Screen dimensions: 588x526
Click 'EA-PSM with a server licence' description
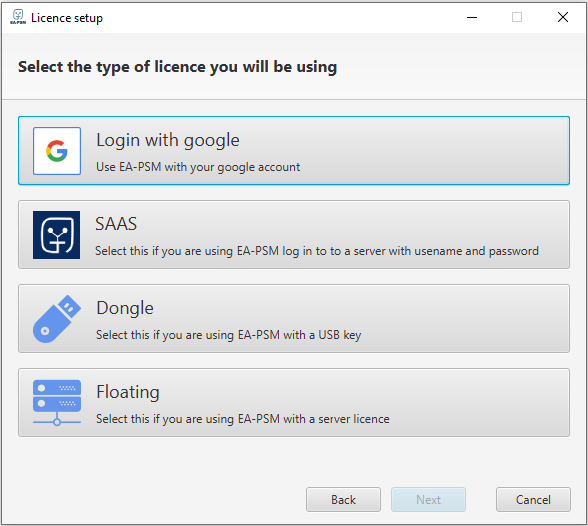tap(243, 419)
